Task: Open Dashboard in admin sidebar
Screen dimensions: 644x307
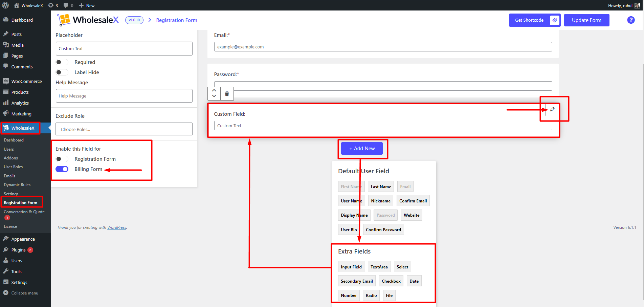Action: 22,20
